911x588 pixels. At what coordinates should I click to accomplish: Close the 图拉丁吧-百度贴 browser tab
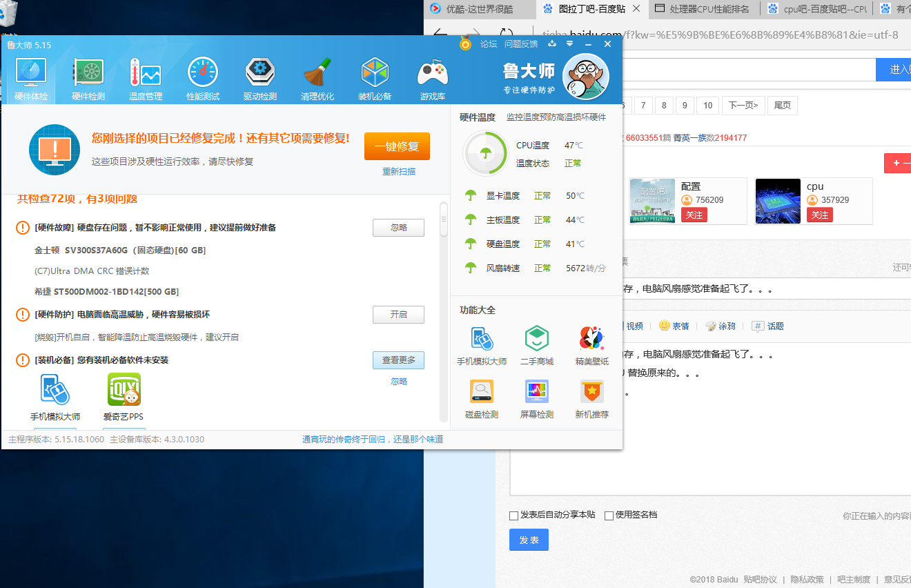coord(636,9)
